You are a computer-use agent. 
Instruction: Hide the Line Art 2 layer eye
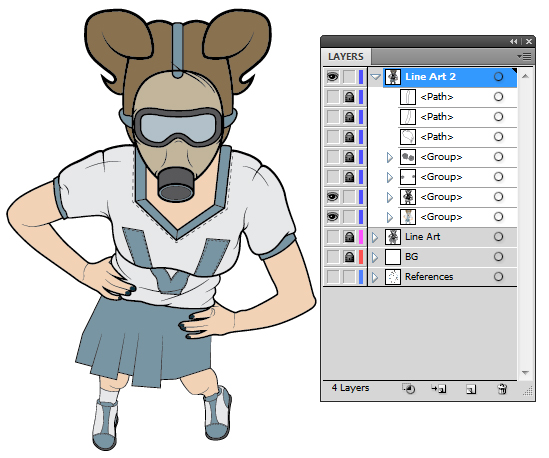click(x=333, y=77)
